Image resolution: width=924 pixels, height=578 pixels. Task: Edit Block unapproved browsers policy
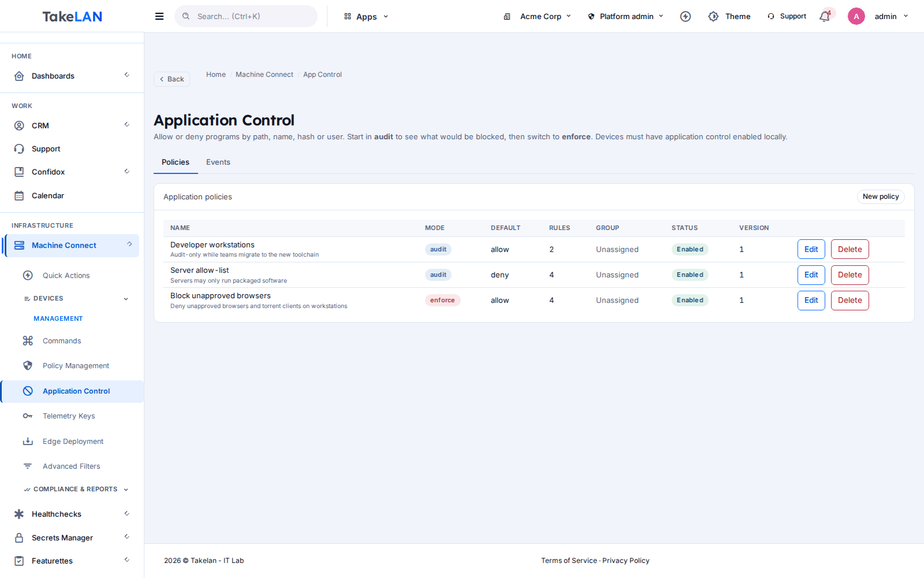[811, 300]
